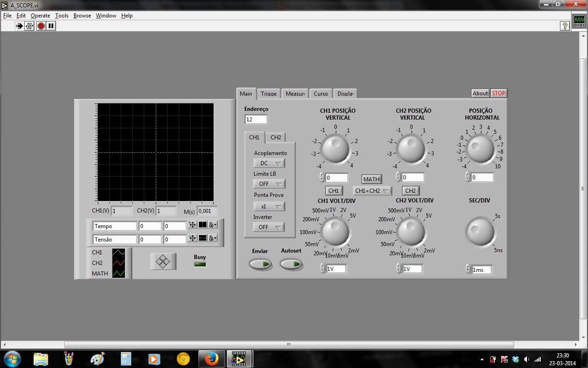Toggle the Enviar push button
The width and height of the screenshot is (588, 368).
(x=260, y=264)
